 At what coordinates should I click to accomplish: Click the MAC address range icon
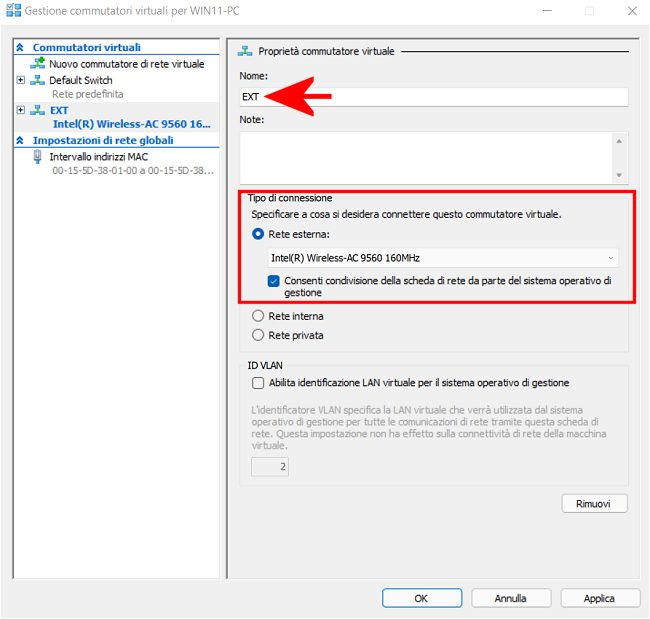point(38,157)
